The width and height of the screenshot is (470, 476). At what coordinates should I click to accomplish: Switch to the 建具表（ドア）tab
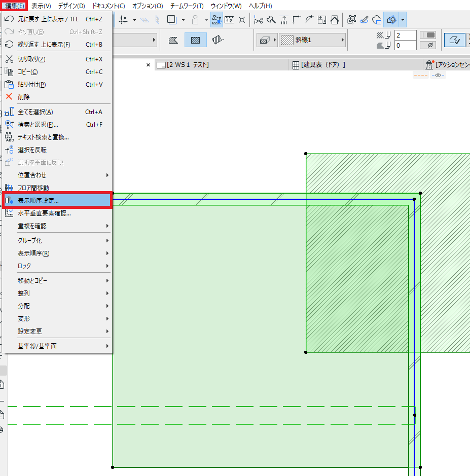(x=319, y=65)
